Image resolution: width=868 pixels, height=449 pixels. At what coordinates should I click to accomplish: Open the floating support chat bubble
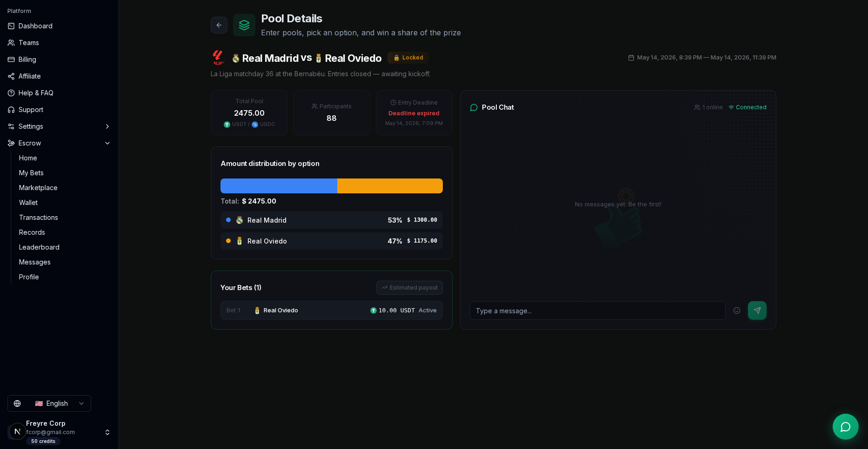point(846,427)
